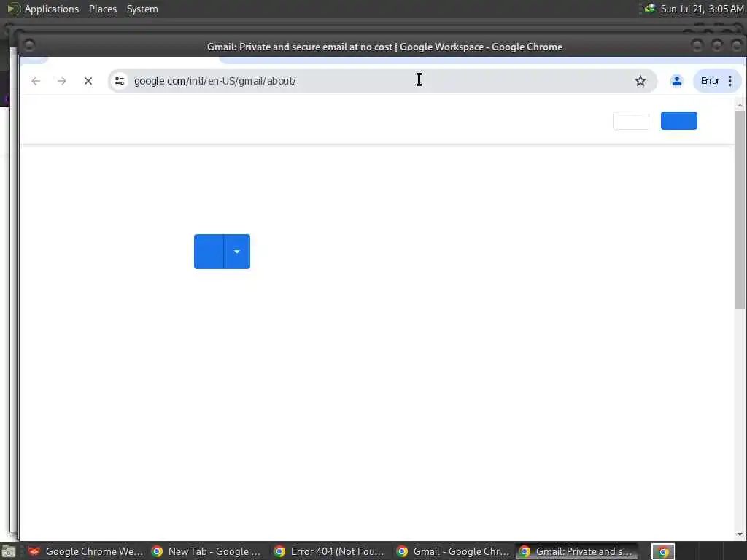The image size is (747, 560).
Task: Bookmark this page with the star icon
Action: pyautogui.click(x=640, y=81)
